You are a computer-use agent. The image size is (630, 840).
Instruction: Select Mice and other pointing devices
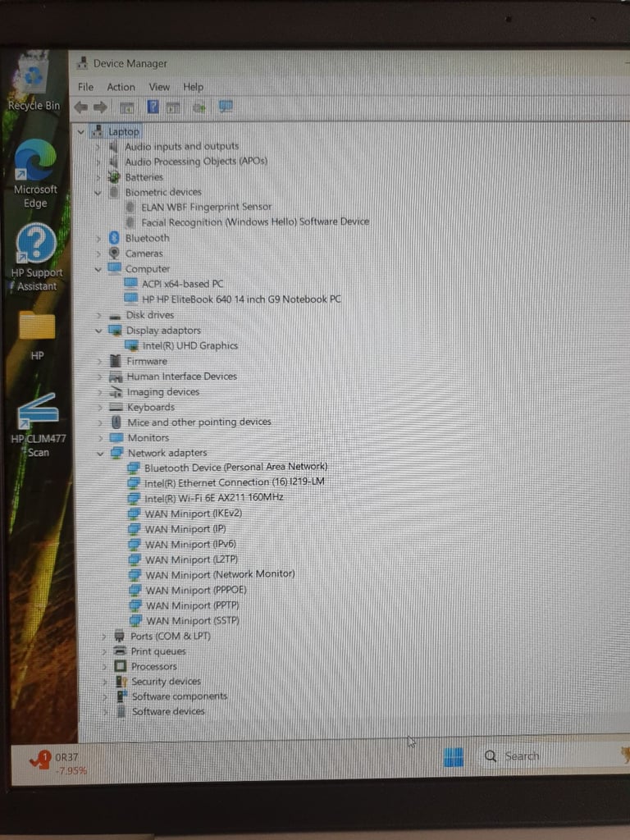[x=199, y=422]
